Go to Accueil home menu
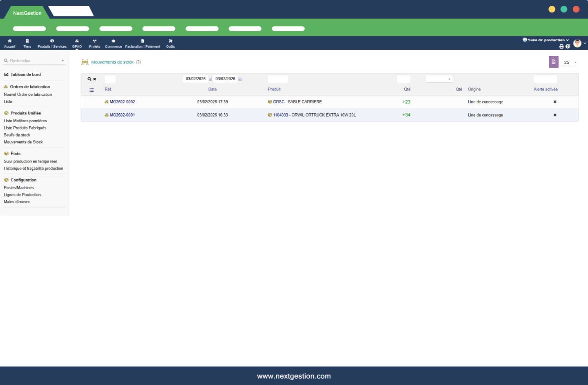The height and width of the screenshot is (385, 588). (10, 43)
